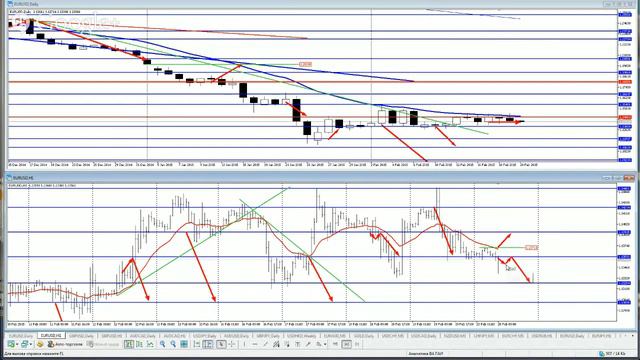Toggle the Chart Shift button
This screenshot has width=640, height=360.
point(208,344)
